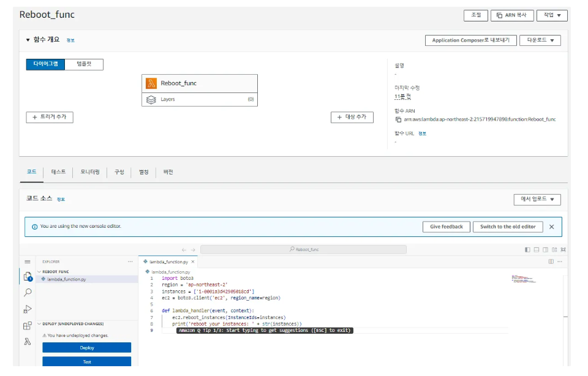Open the Explorer files icon in activity bar
Viewport: 588px width, 376px height.
click(28, 277)
